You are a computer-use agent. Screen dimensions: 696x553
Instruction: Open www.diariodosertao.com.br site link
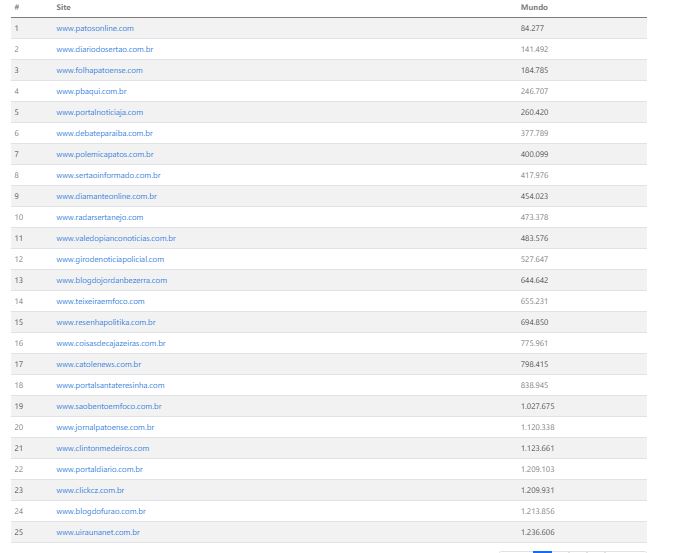point(105,49)
